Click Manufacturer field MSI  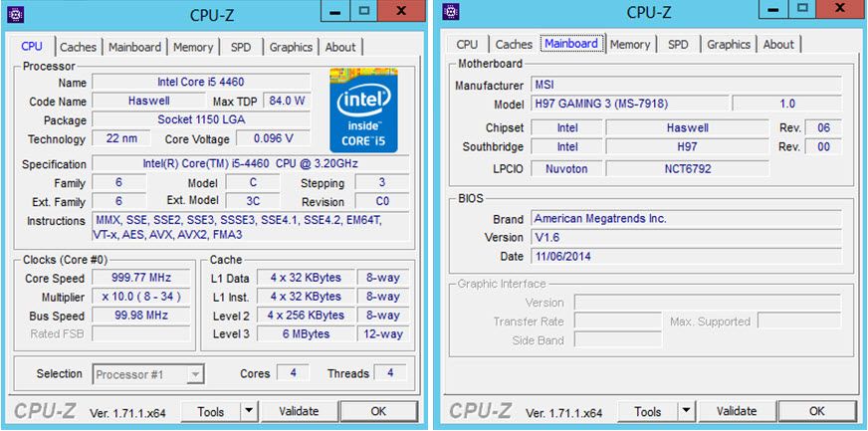coord(687,85)
